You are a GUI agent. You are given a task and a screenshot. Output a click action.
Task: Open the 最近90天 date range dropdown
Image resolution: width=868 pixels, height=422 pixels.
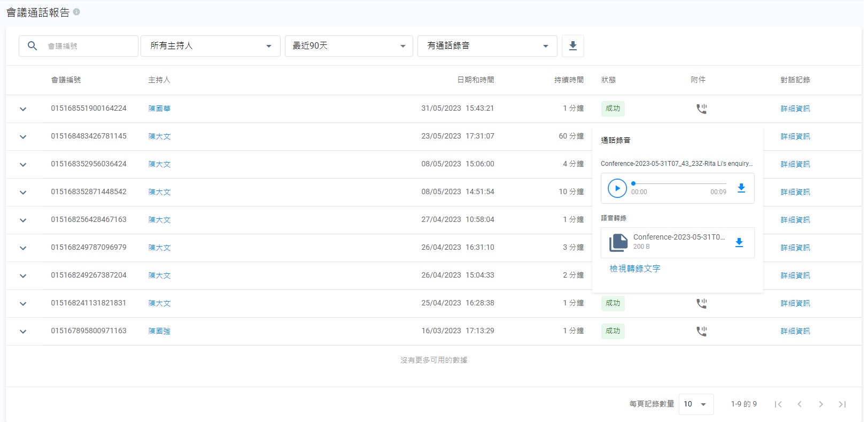click(348, 46)
